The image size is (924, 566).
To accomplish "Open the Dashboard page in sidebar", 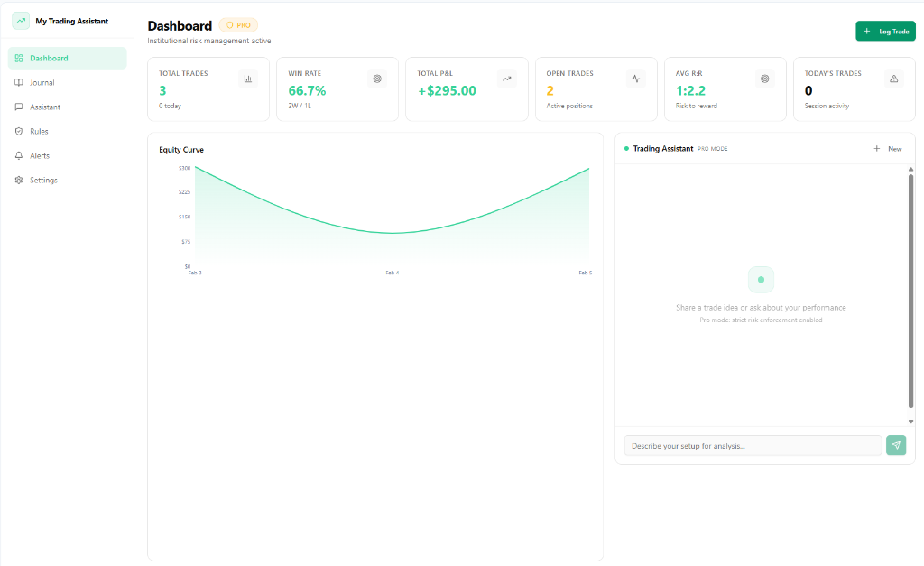I will 67,59.
